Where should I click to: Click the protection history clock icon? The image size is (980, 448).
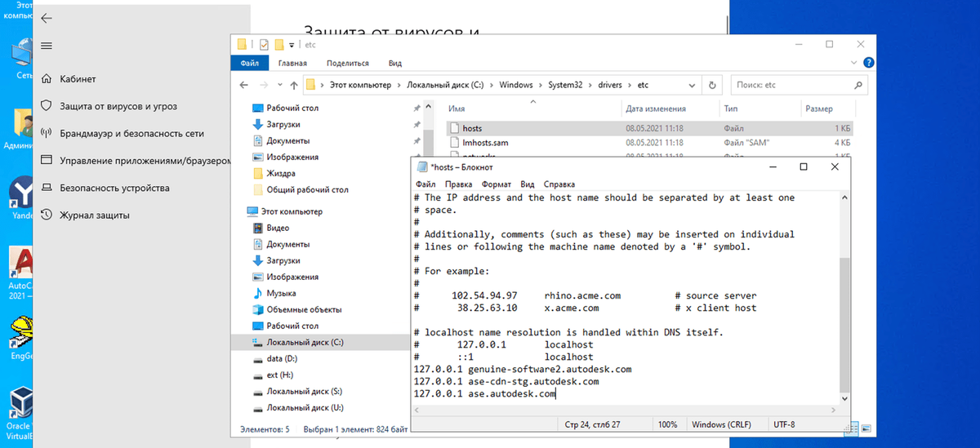[46, 215]
